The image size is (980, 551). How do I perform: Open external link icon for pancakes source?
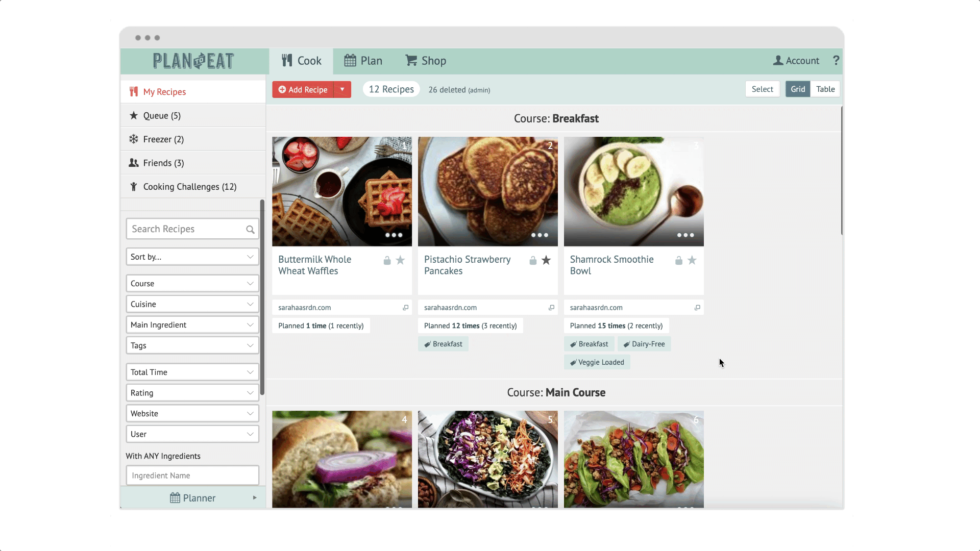point(551,308)
